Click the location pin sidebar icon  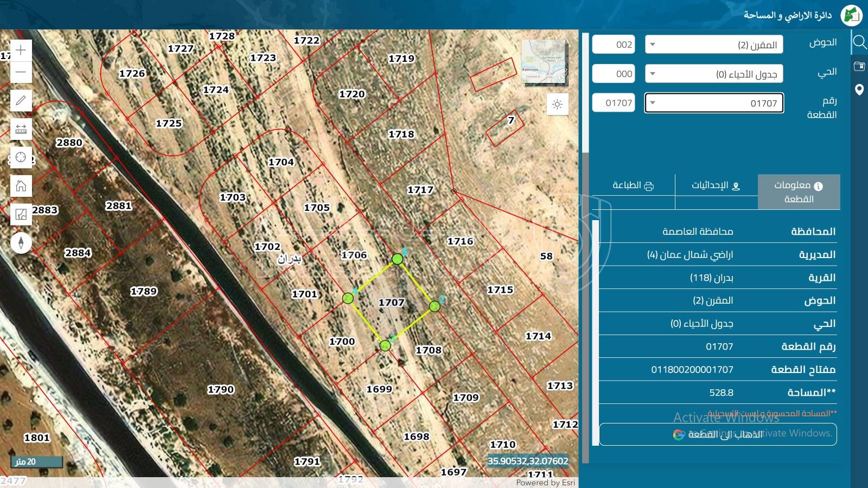click(859, 90)
